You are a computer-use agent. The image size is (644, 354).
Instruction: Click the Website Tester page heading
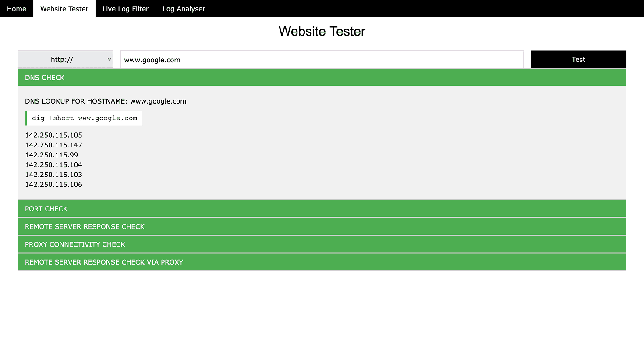click(x=322, y=31)
